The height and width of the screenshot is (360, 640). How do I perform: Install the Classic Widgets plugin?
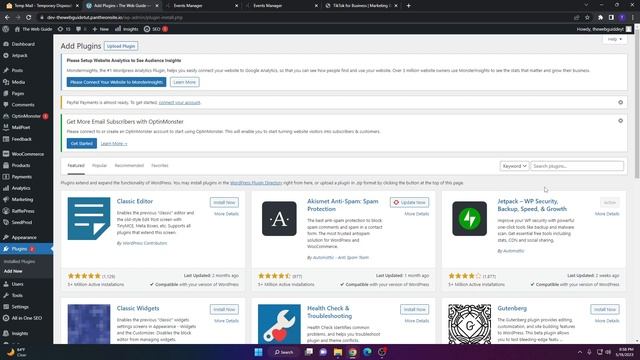(x=224, y=309)
